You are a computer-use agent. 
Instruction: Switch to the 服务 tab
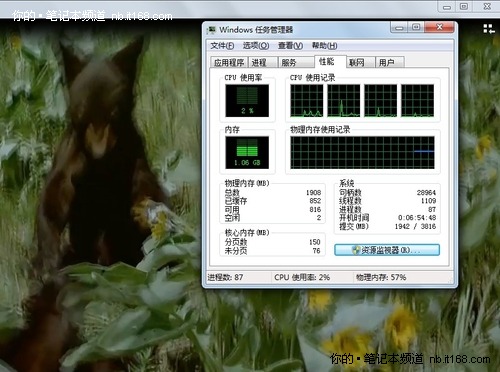295,62
